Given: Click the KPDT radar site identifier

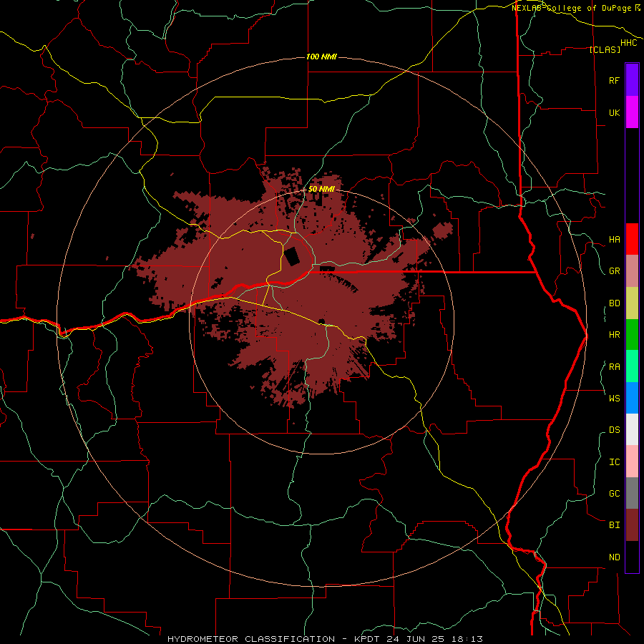Looking at the screenshot, I should tap(366, 639).
